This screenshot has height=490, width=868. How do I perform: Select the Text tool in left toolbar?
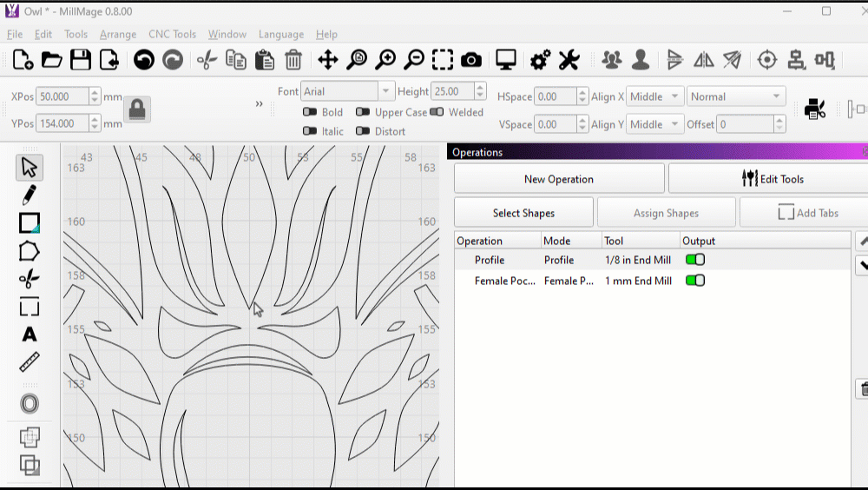pyautogui.click(x=30, y=334)
